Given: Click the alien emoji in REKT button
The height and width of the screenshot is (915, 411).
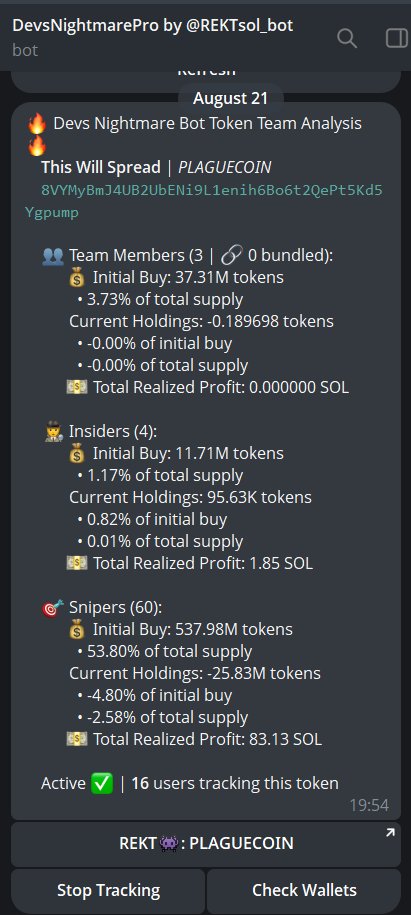Looking at the screenshot, I should [168, 843].
